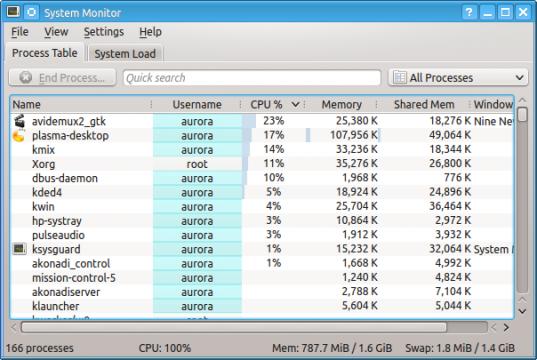Click the CPU: 100% status text
This screenshot has height=360, width=537.
point(165,348)
